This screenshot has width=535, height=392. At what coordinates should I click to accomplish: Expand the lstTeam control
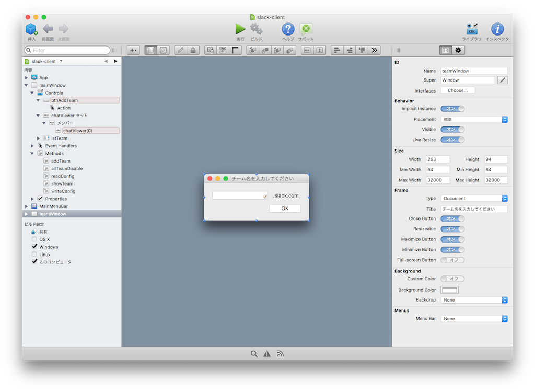tap(38, 138)
